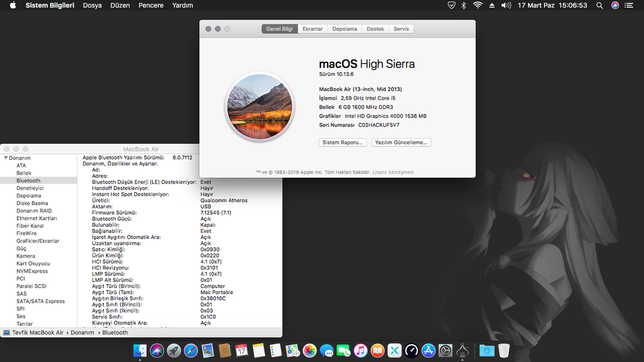Select Bluetooth in the hardware sidebar

[28, 180]
